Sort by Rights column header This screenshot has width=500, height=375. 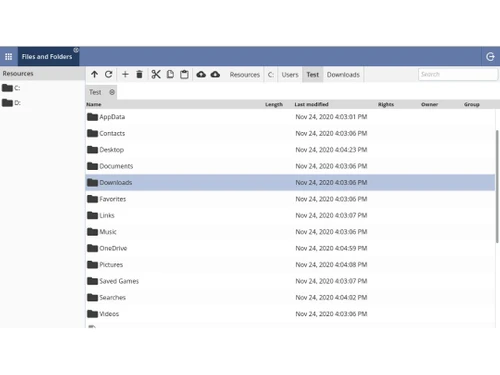click(386, 104)
